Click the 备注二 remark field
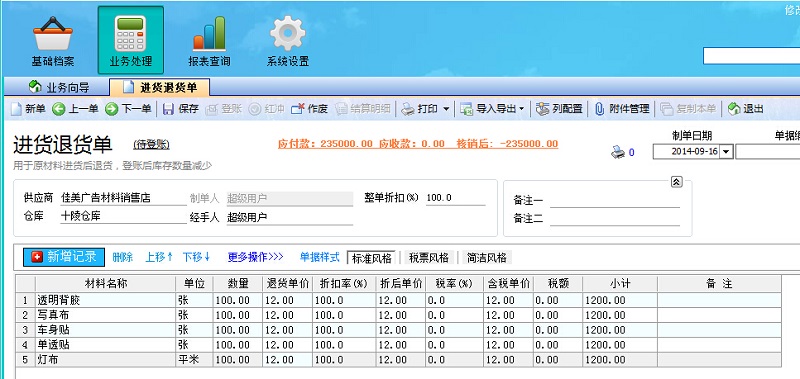 tap(615, 219)
